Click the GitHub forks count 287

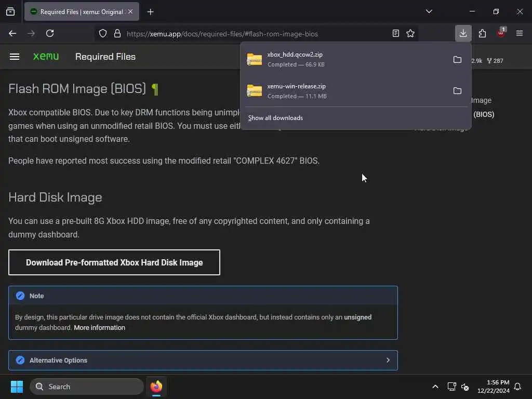coord(495,61)
